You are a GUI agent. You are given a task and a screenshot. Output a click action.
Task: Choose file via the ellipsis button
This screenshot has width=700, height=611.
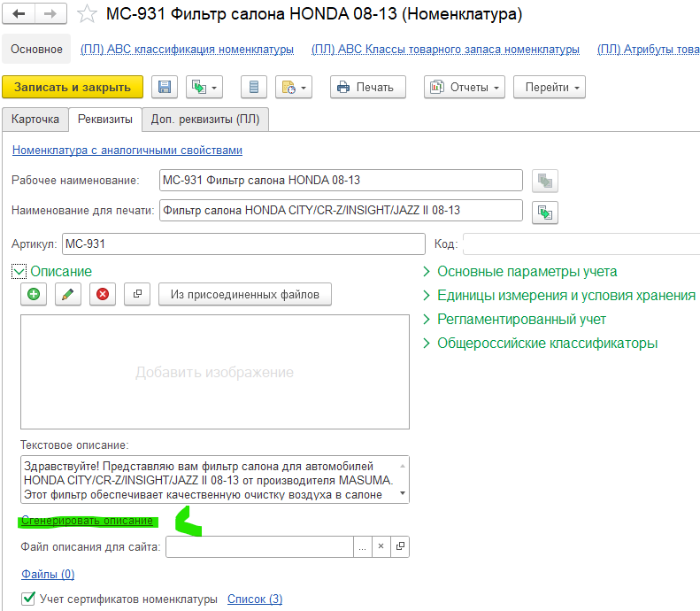tap(363, 546)
